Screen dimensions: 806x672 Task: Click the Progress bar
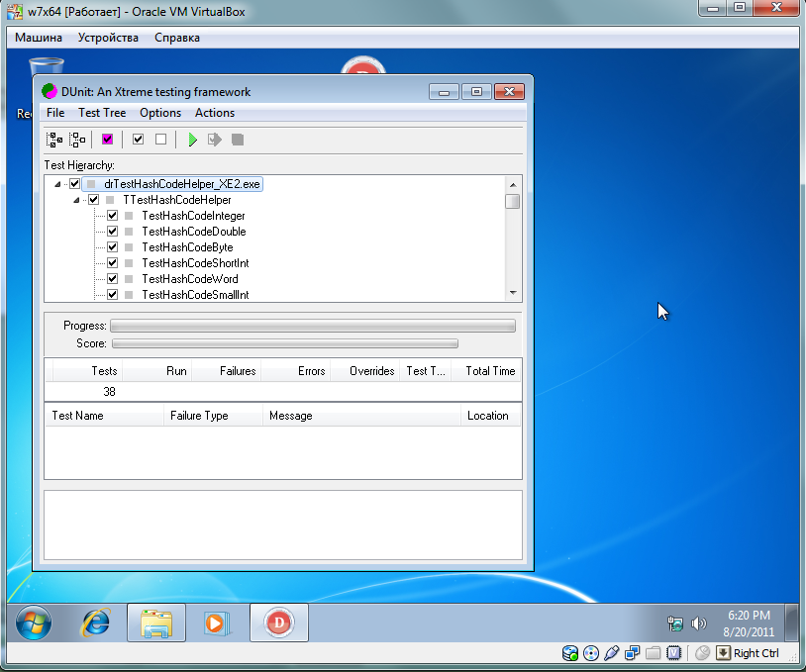[313, 326]
